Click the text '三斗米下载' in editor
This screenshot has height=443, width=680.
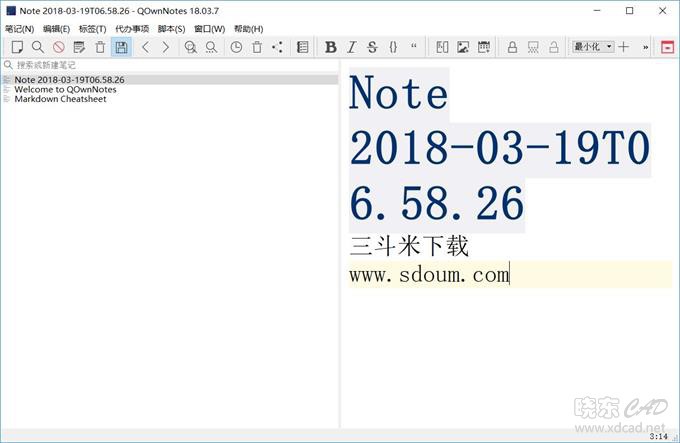point(409,246)
